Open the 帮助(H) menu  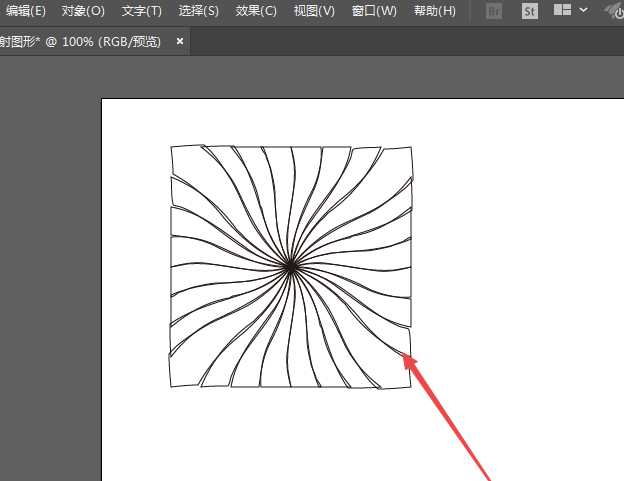tap(434, 11)
